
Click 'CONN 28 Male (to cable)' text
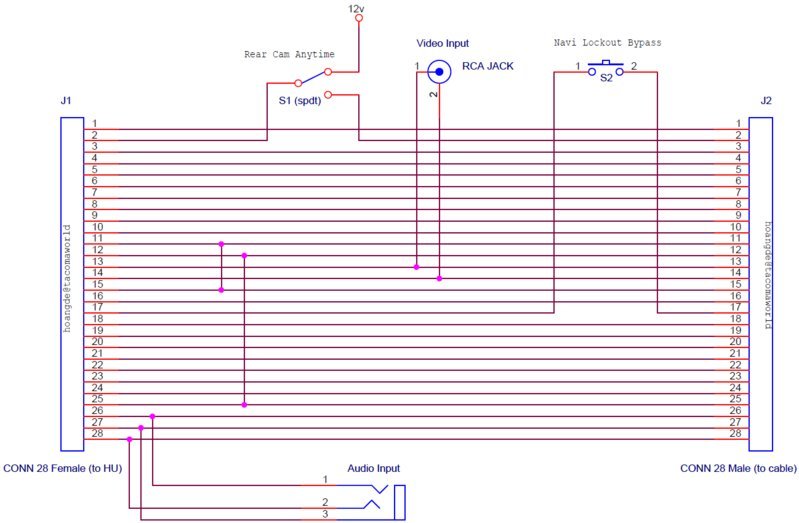click(x=738, y=468)
